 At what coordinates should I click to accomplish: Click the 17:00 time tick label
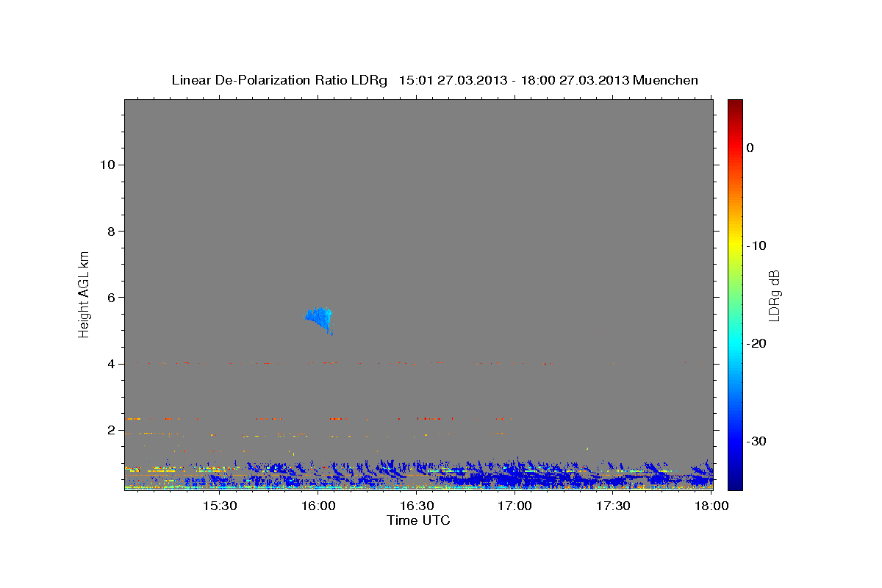[x=514, y=506]
